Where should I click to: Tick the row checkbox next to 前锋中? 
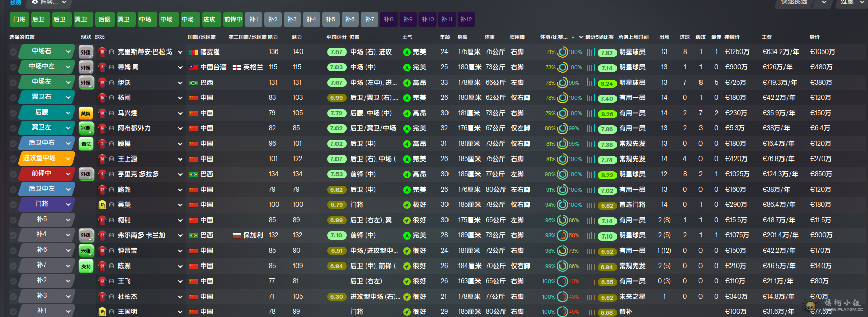[13, 174]
